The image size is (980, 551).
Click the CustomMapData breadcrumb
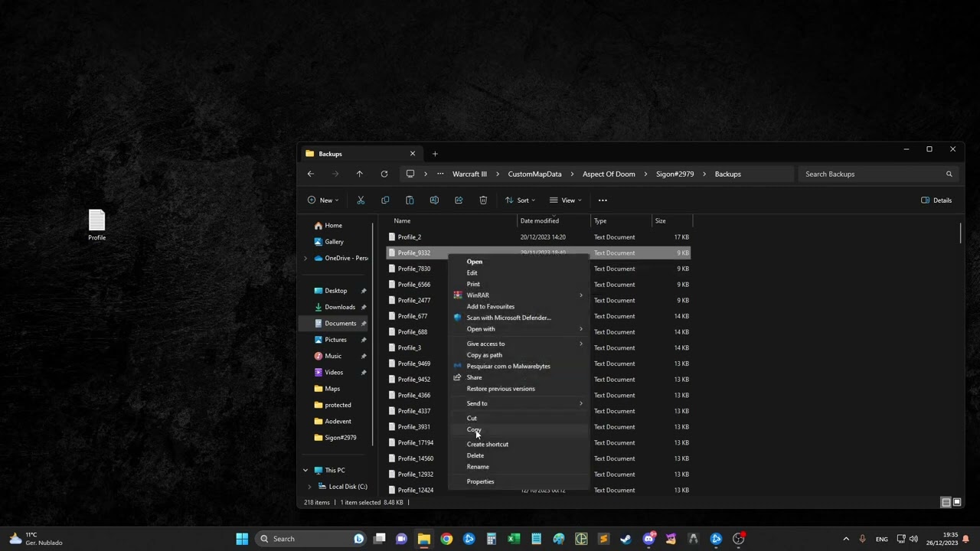point(534,174)
